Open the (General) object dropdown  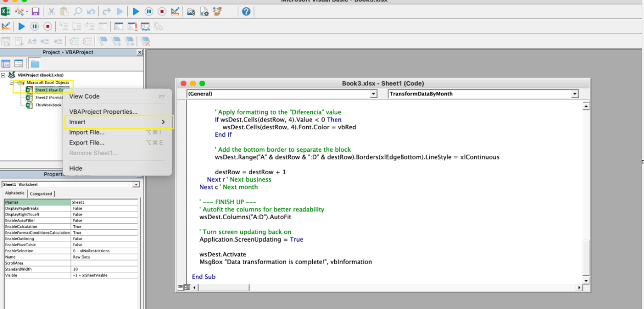click(282, 94)
